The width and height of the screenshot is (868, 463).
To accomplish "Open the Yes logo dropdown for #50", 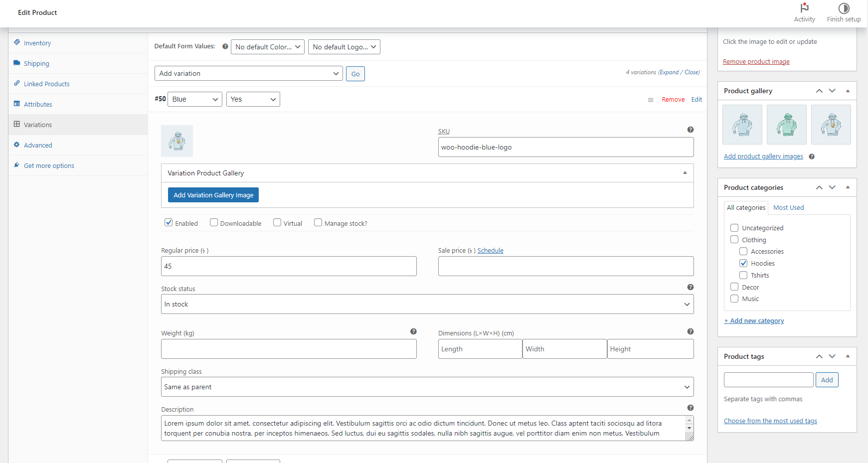I will click(253, 99).
